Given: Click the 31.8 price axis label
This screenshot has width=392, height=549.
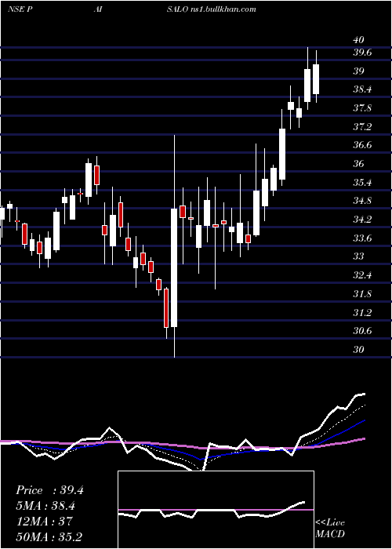Looking at the screenshot, I should click(363, 294).
